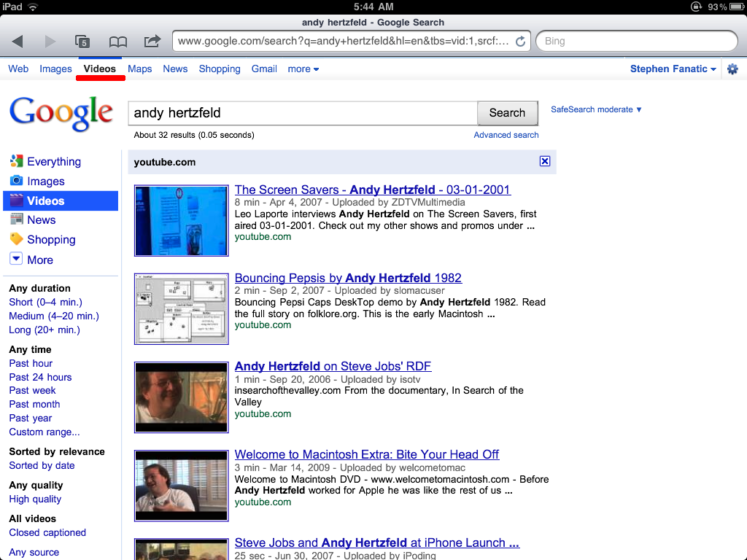747x560 pixels.
Task: Expand More in the left sidebar
Action: pos(39,260)
